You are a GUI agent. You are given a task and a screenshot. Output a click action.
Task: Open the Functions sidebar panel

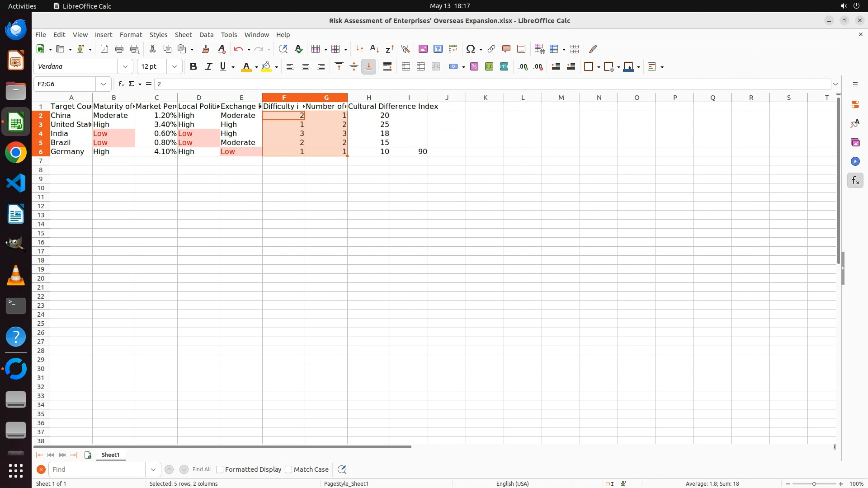pyautogui.click(x=855, y=181)
